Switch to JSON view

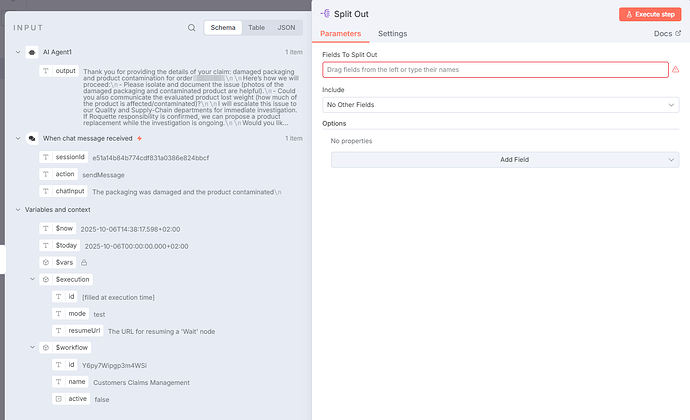(286, 28)
